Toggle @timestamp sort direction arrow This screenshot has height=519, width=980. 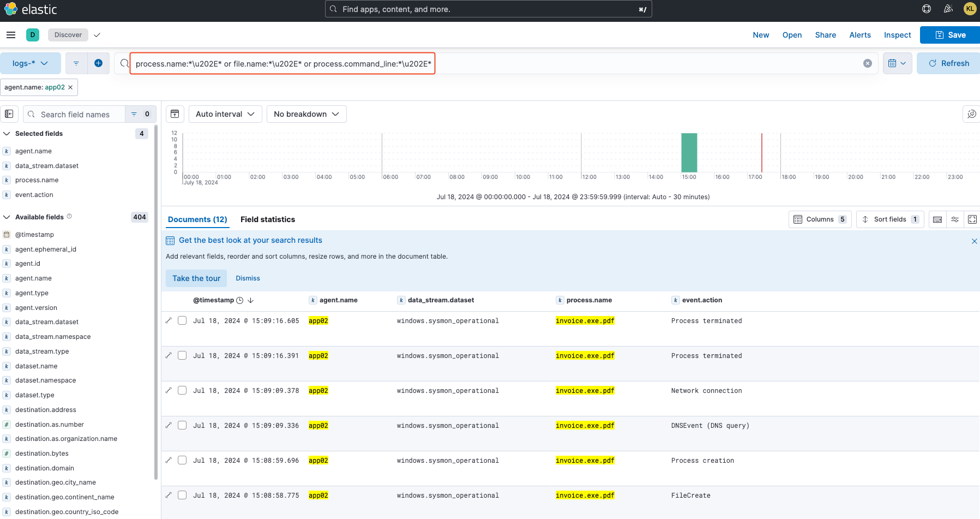(251, 300)
